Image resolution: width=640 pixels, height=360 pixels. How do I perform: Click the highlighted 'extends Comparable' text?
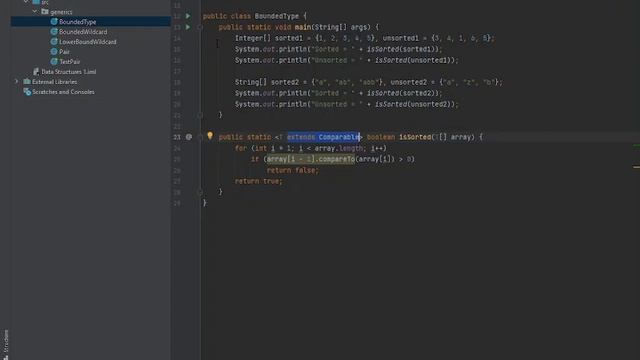tap(323, 137)
